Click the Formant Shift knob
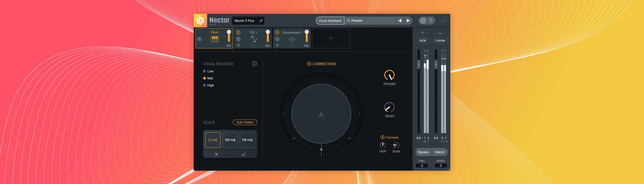The width and height of the screenshot is (644, 184). (x=383, y=145)
